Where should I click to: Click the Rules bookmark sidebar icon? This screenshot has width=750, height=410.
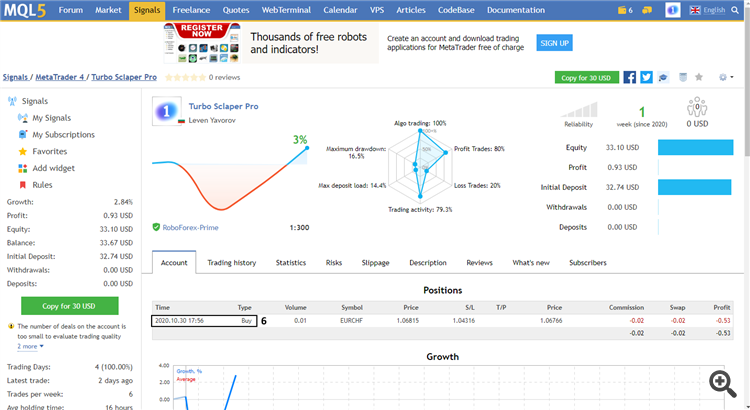(x=22, y=185)
